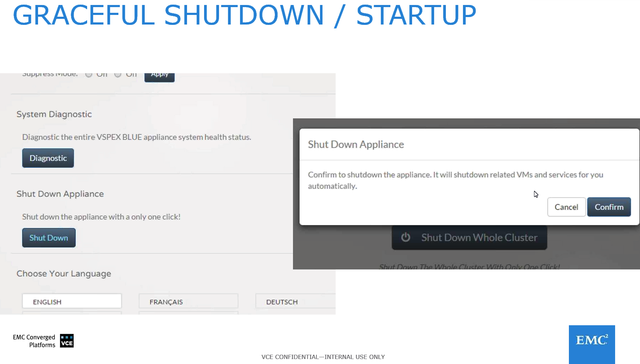Click the Shut Down button
Viewport: 640px width, 364px height.
tap(49, 238)
